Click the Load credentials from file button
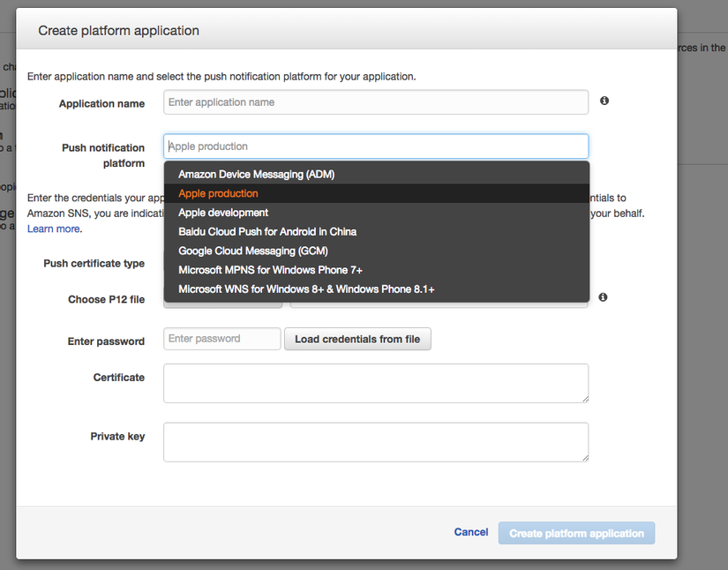The height and width of the screenshot is (570, 728). tap(356, 339)
